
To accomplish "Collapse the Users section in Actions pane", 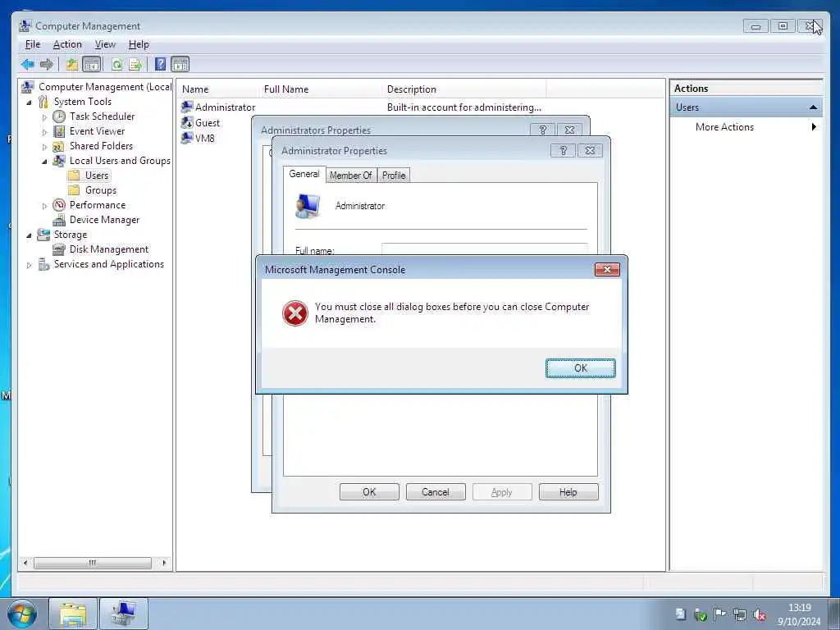I will pos(813,107).
